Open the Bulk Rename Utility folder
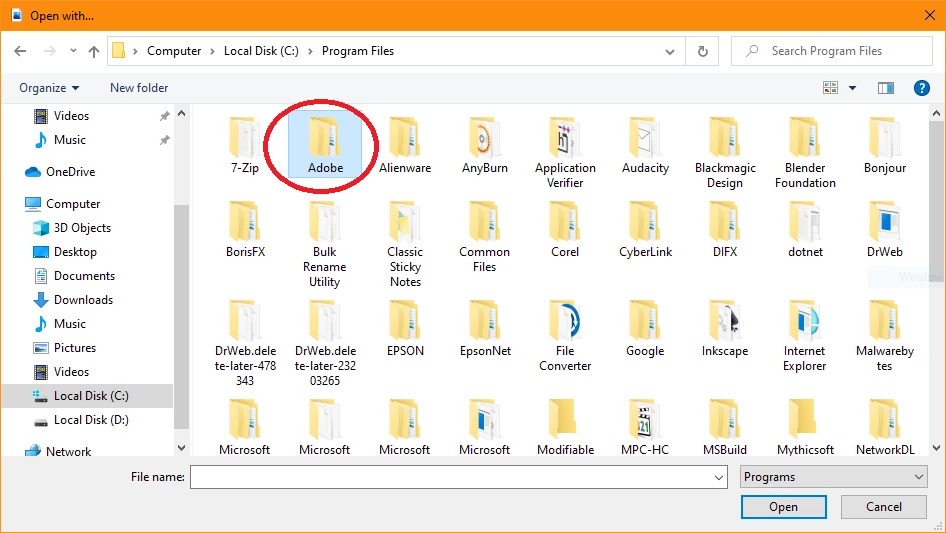Image resolution: width=946 pixels, height=533 pixels. 325,244
